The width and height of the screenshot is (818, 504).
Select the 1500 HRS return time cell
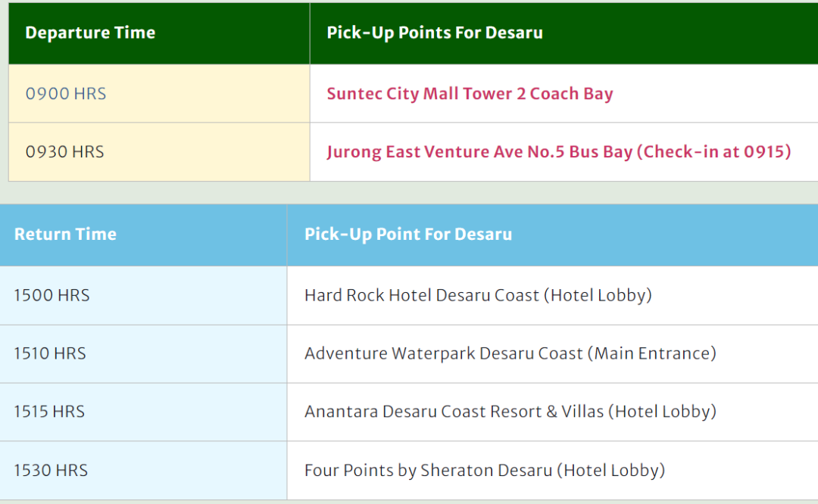coord(143,296)
